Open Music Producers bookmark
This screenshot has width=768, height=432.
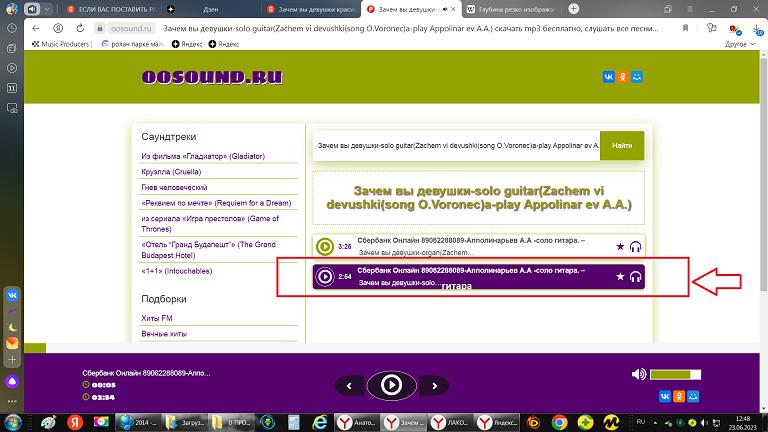(x=61, y=44)
